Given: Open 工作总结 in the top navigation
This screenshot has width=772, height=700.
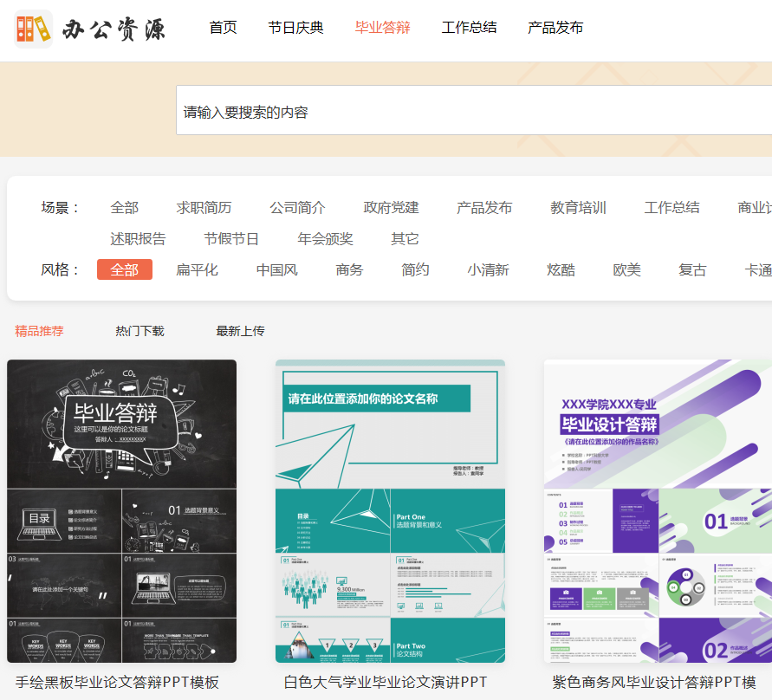Looking at the screenshot, I should pyautogui.click(x=470, y=28).
